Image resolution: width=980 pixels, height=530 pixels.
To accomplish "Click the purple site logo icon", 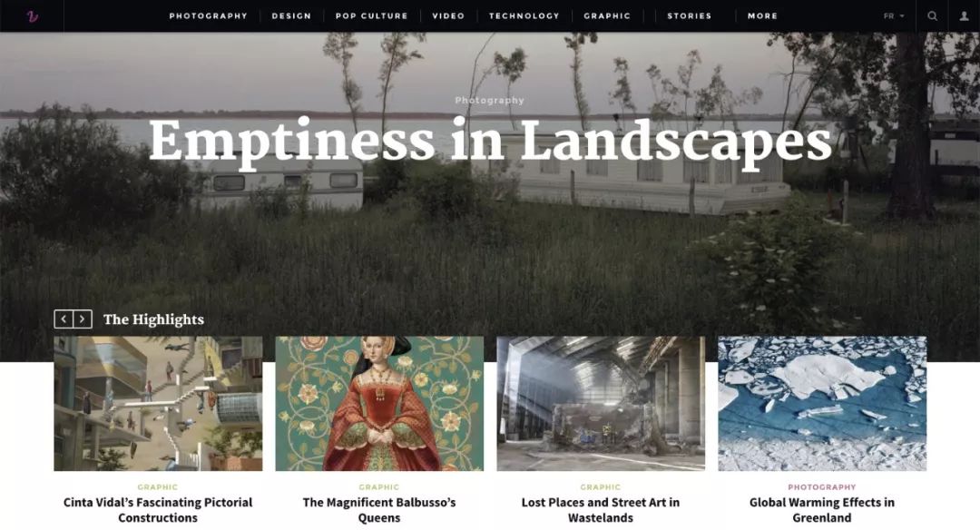I will coord(33,16).
